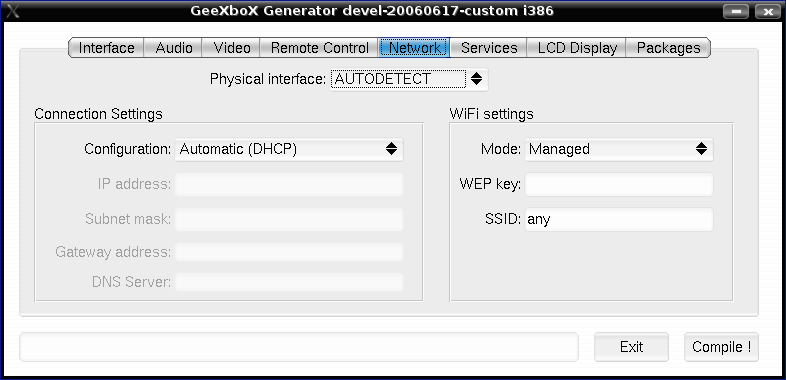The width and height of the screenshot is (786, 380).
Task: Click the DNS Server field
Action: point(289,282)
